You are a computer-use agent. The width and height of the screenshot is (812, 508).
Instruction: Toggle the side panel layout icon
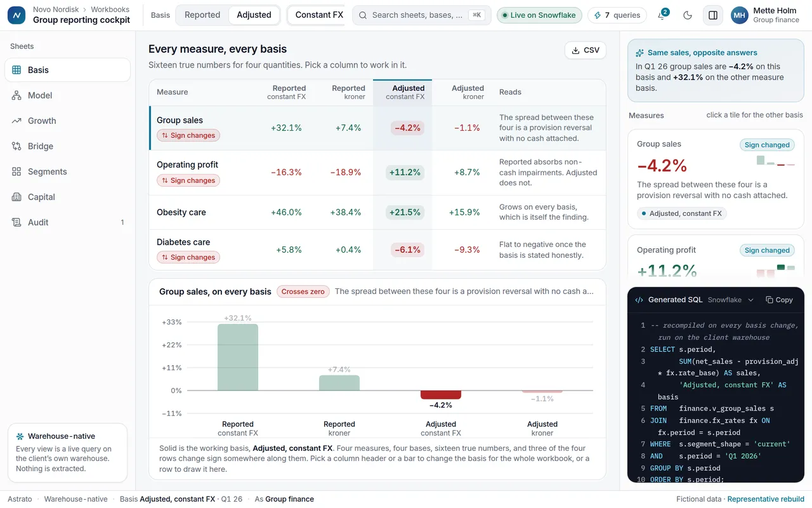[x=713, y=15]
